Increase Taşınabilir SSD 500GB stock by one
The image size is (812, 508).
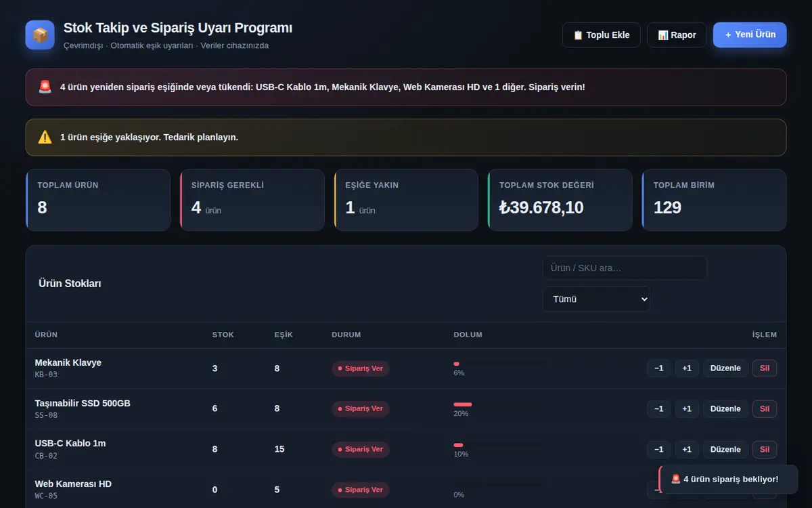click(687, 409)
